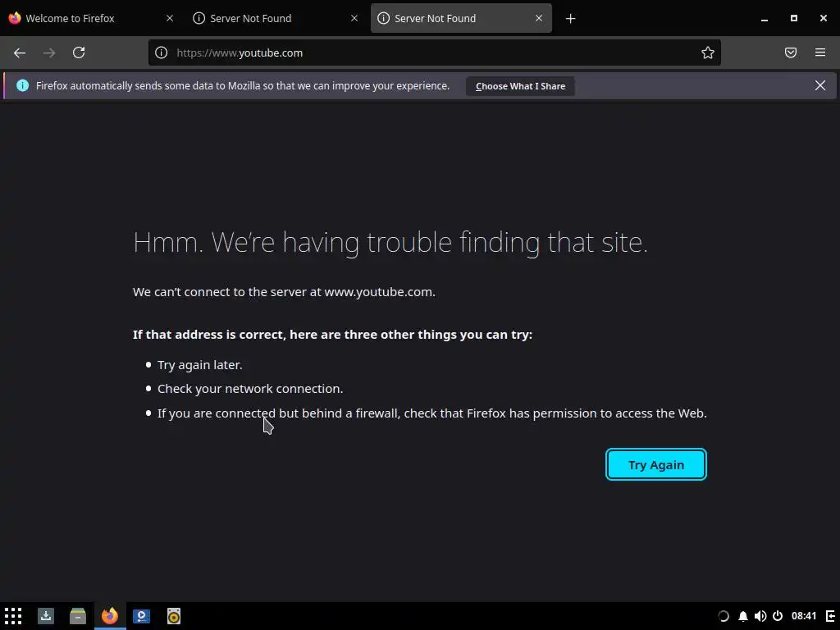840x630 pixels.
Task: Maximize the Firefox window
Action: [x=794, y=18]
